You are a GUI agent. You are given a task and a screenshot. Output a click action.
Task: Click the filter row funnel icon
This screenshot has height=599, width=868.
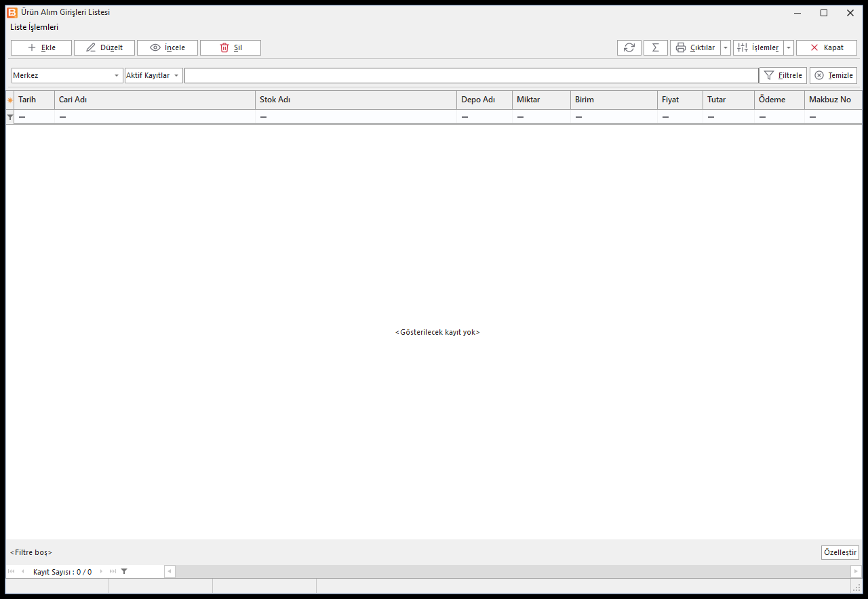9,117
